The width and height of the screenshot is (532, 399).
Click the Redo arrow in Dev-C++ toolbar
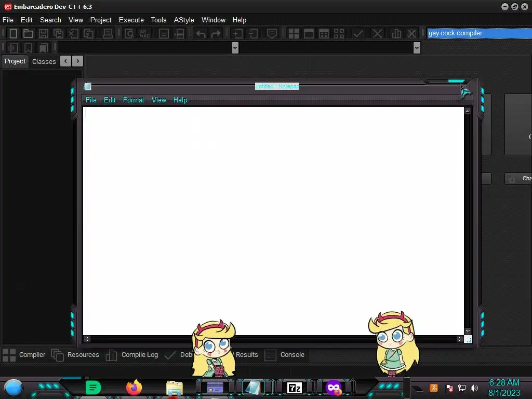coord(216,34)
